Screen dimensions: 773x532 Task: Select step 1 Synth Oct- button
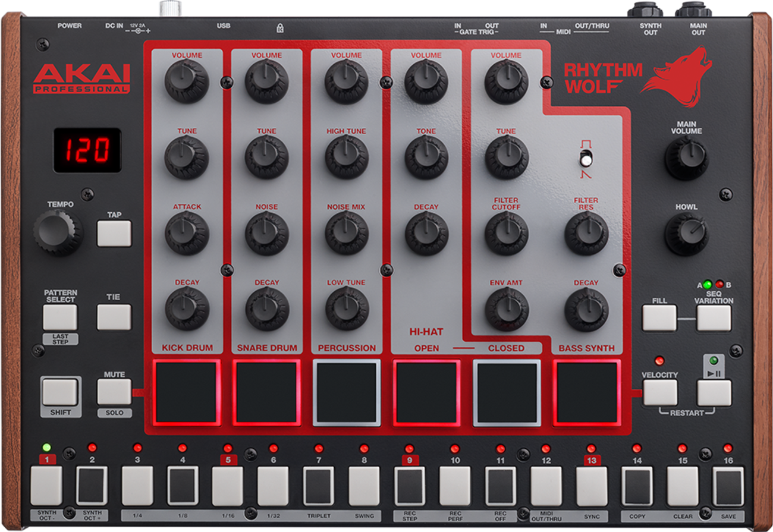click(46, 486)
